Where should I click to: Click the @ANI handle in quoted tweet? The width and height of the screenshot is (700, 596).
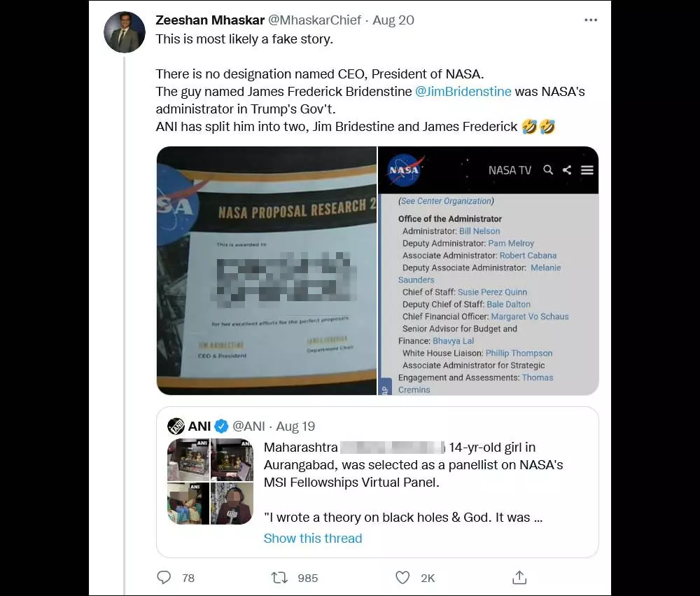coord(248,427)
